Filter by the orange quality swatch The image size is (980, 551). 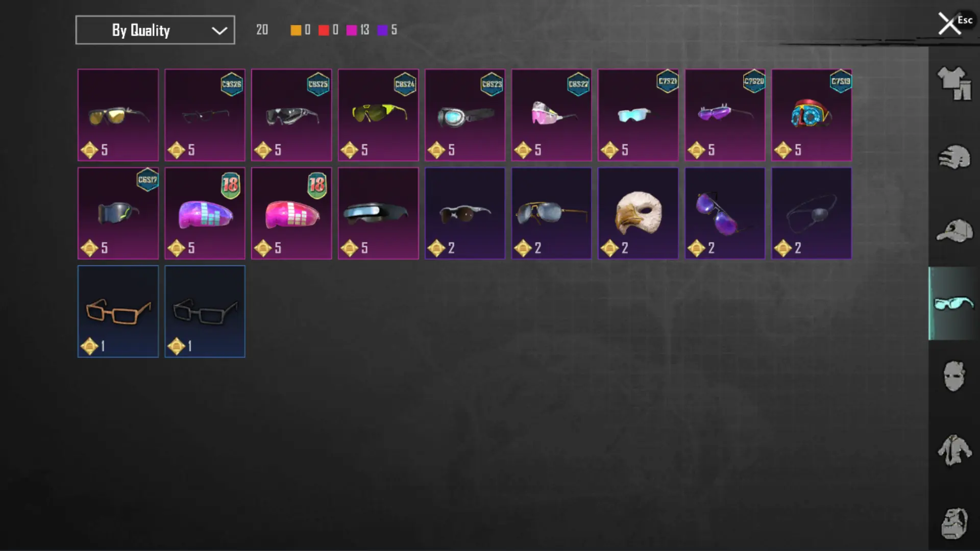click(x=296, y=30)
